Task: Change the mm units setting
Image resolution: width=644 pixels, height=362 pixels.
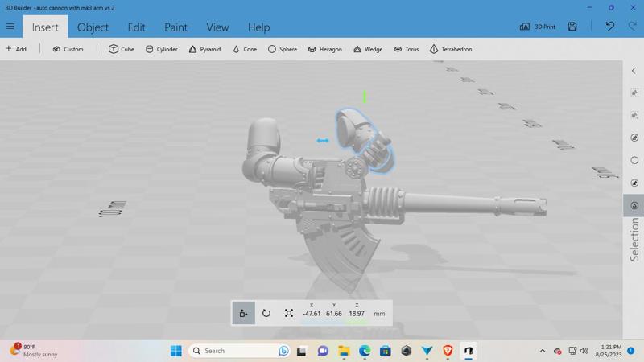Action: (379, 314)
